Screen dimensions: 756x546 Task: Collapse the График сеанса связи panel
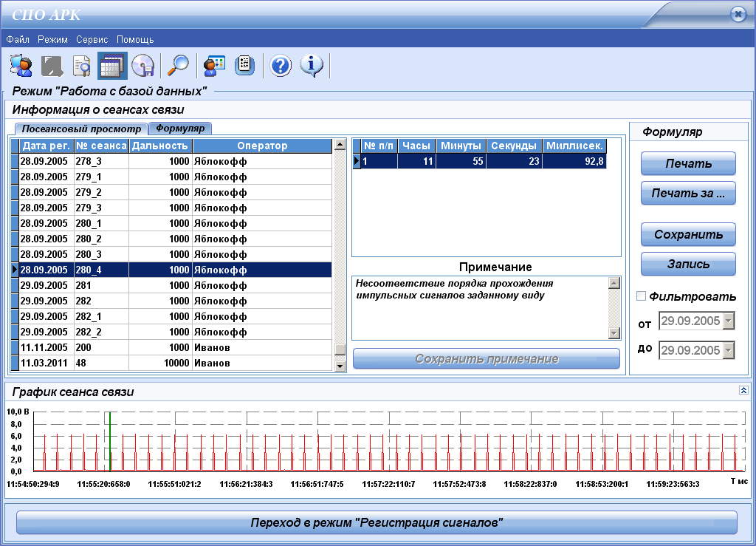pos(743,390)
